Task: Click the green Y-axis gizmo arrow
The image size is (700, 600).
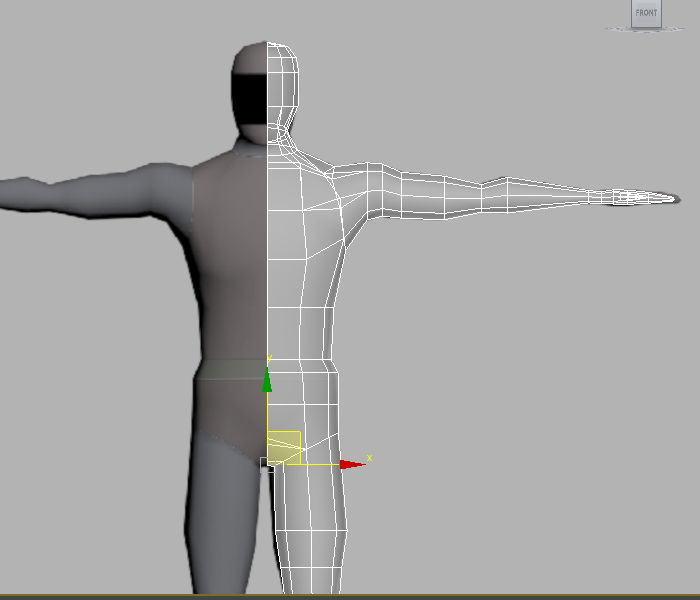Action: coord(267,380)
